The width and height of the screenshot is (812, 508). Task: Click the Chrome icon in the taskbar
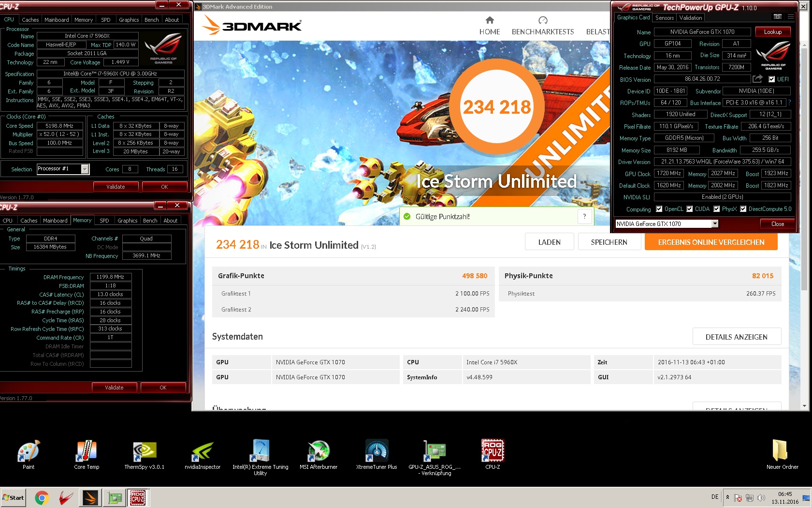[42, 497]
